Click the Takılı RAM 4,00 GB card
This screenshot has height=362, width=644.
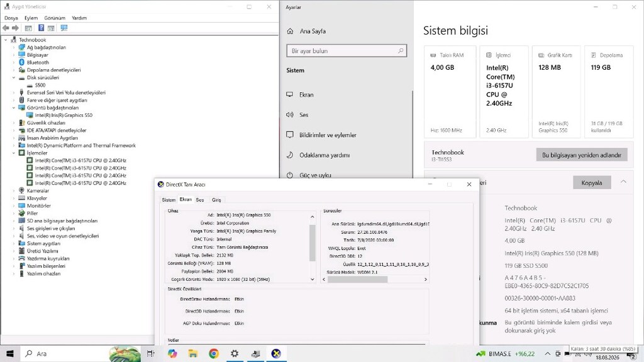[450, 92]
